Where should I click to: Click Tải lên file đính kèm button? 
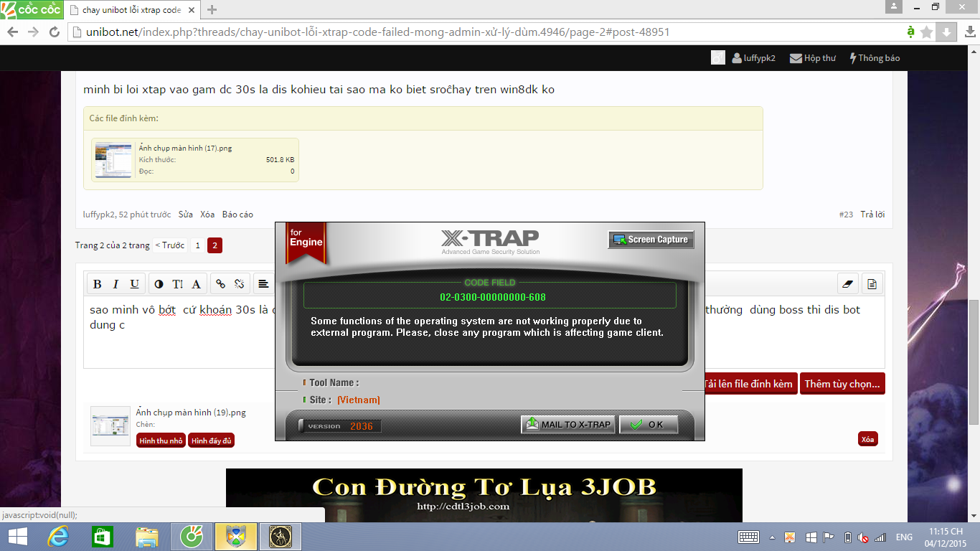tap(750, 384)
